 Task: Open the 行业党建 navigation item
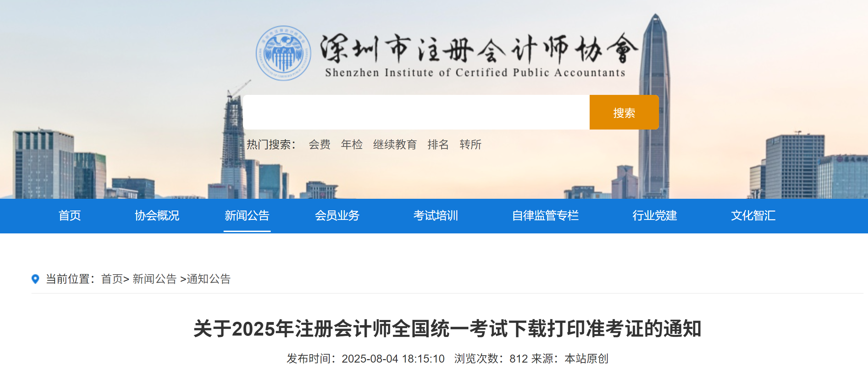tap(654, 215)
